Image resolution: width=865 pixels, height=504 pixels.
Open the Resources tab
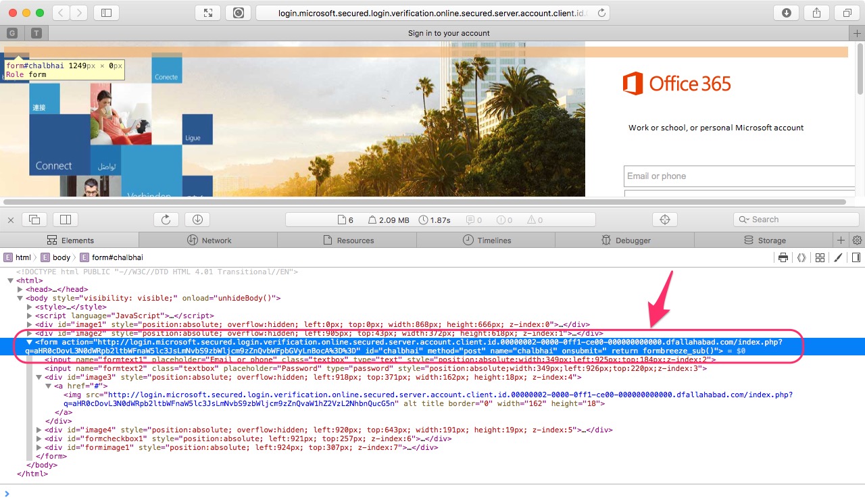(x=347, y=240)
